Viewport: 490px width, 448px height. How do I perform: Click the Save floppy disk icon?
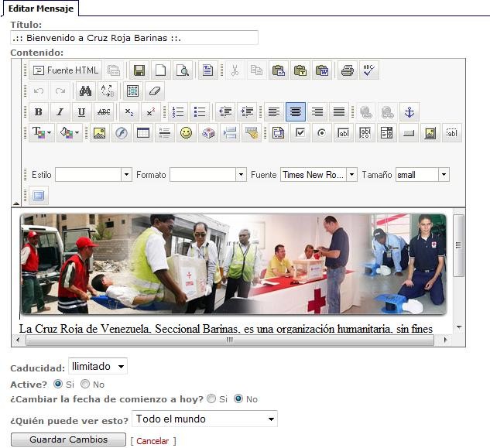139,70
